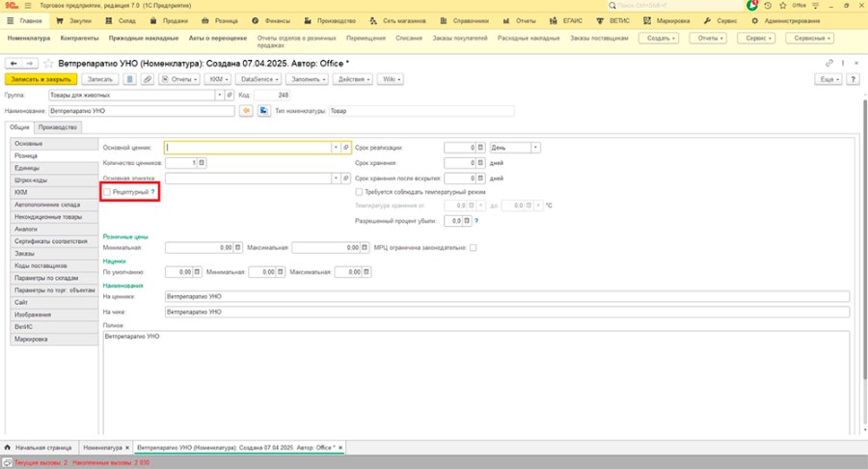This screenshot has width=868, height=469.
Task: Expand the Основная этикетка dropdown
Action: [336, 179]
